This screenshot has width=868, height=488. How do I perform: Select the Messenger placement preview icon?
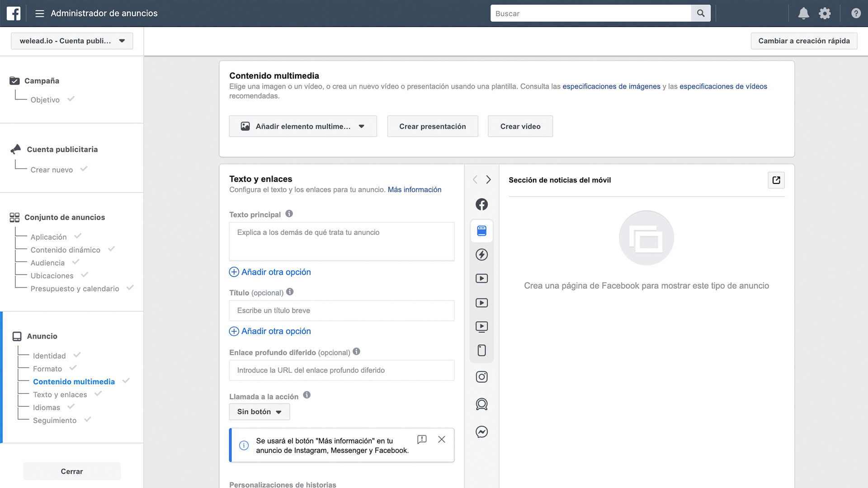click(x=482, y=432)
